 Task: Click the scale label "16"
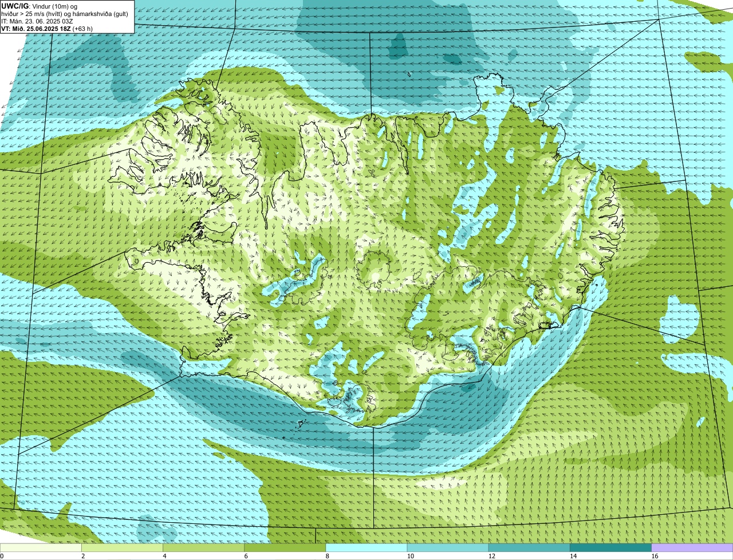pyautogui.click(x=655, y=556)
